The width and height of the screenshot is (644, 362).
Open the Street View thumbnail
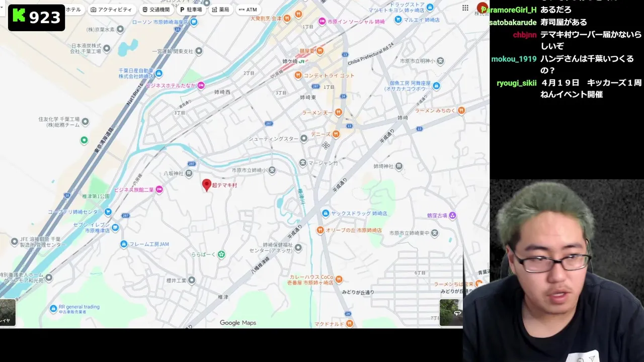pyautogui.click(x=451, y=312)
